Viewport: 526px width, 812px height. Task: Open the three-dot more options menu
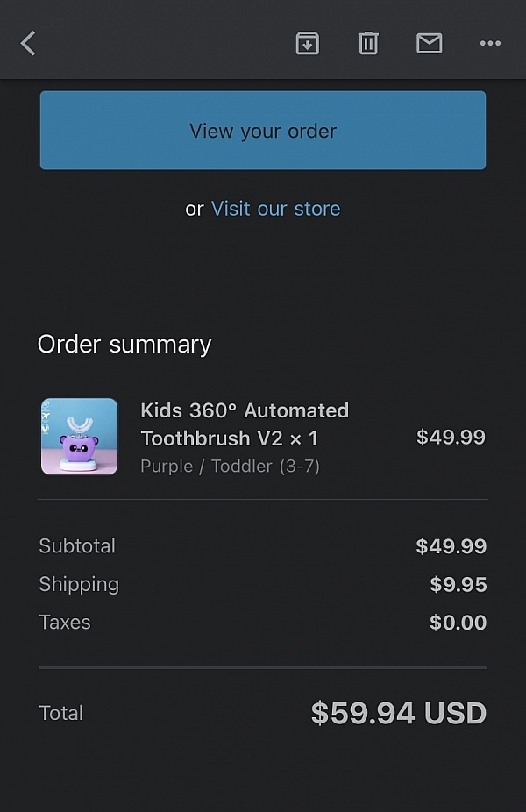point(490,43)
